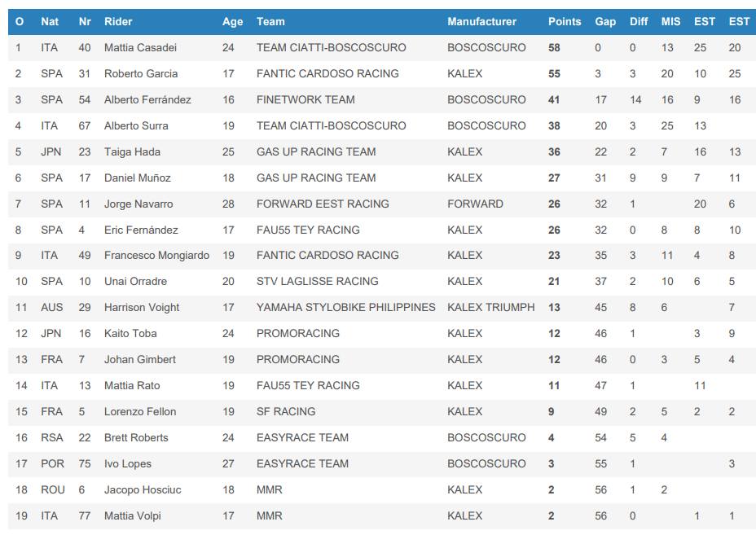
Task: Select rider name Roberto Garcia
Action: click(x=141, y=74)
